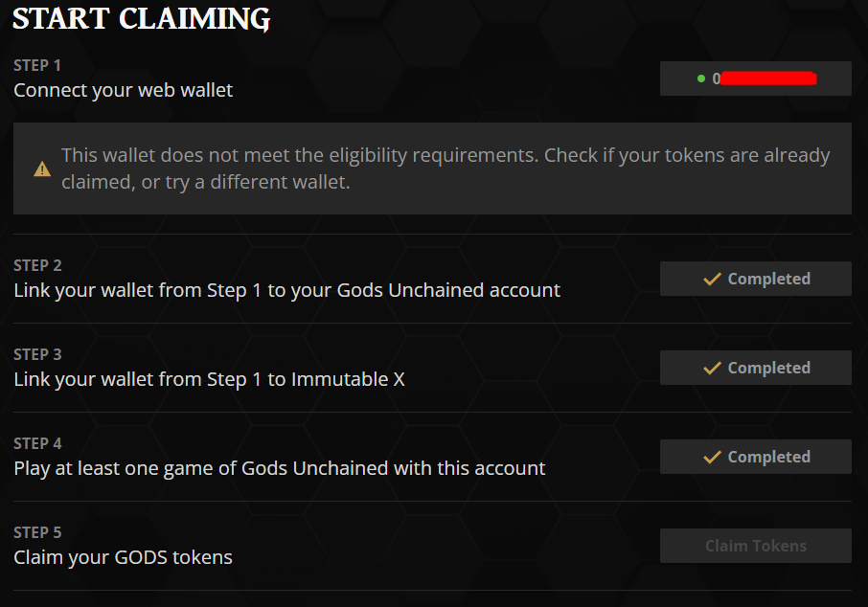Image resolution: width=868 pixels, height=607 pixels.
Task: Click the checkmark icon for Step 3
Action: (712, 369)
